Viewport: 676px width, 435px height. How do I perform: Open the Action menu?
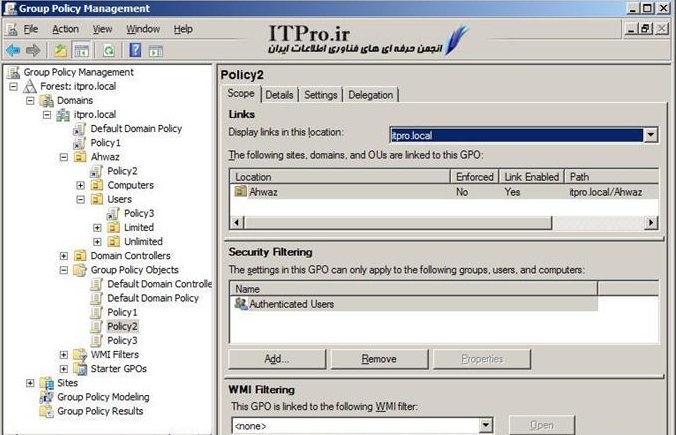tap(65, 29)
